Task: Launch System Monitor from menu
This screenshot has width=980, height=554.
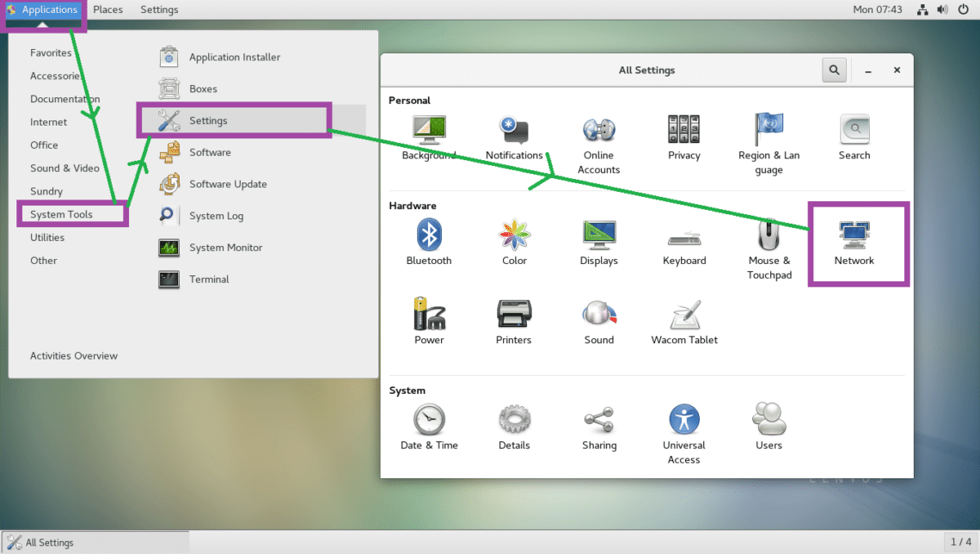Action: [225, 248]
